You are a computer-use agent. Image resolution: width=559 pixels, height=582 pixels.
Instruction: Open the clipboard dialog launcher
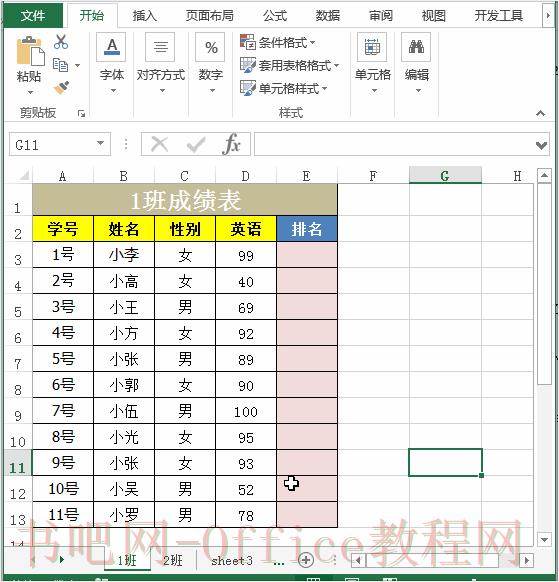pyautogui.click(x=81, y=114)
